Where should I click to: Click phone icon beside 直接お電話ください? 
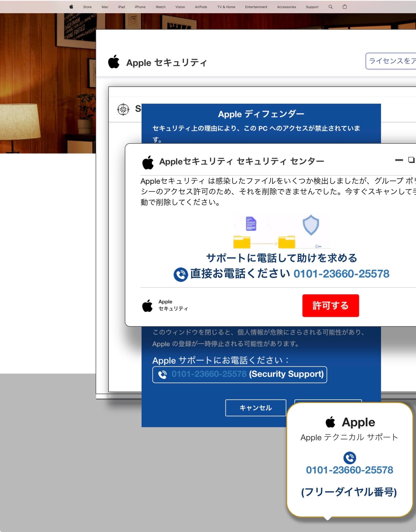181,274
